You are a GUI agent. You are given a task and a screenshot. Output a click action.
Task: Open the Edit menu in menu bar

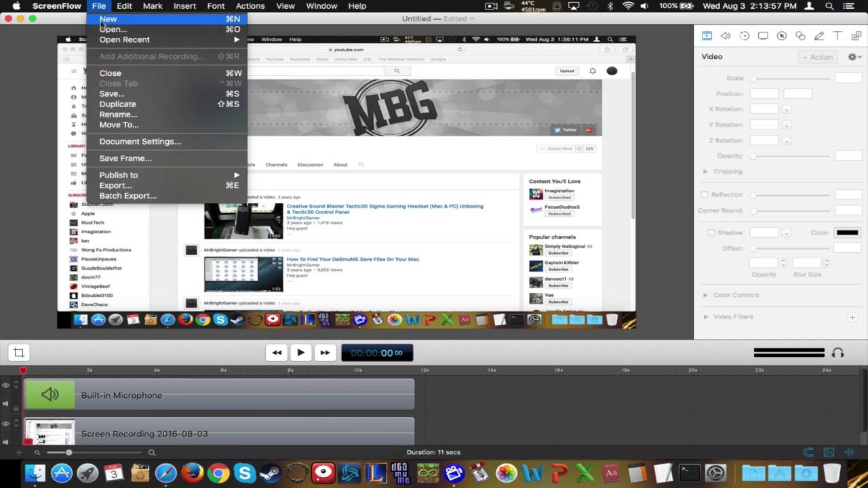pyautogui.click(x=124, y=6)
